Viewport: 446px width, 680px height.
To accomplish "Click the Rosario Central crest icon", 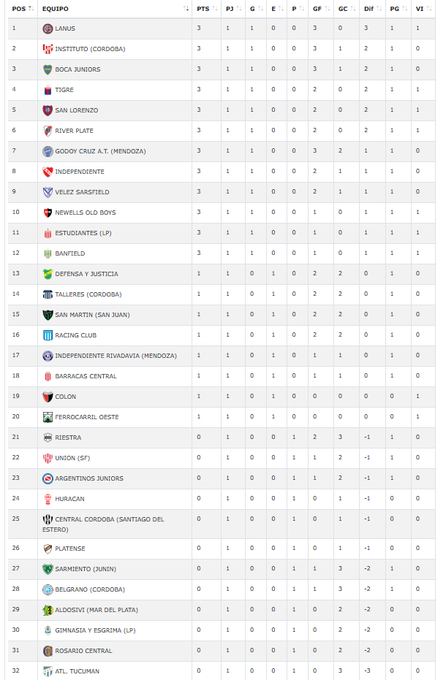I will [48, 651].
